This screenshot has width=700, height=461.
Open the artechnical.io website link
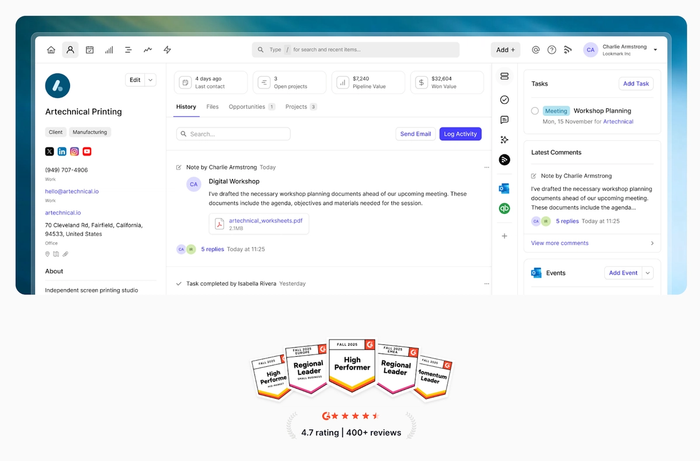[x=63, y=213]
